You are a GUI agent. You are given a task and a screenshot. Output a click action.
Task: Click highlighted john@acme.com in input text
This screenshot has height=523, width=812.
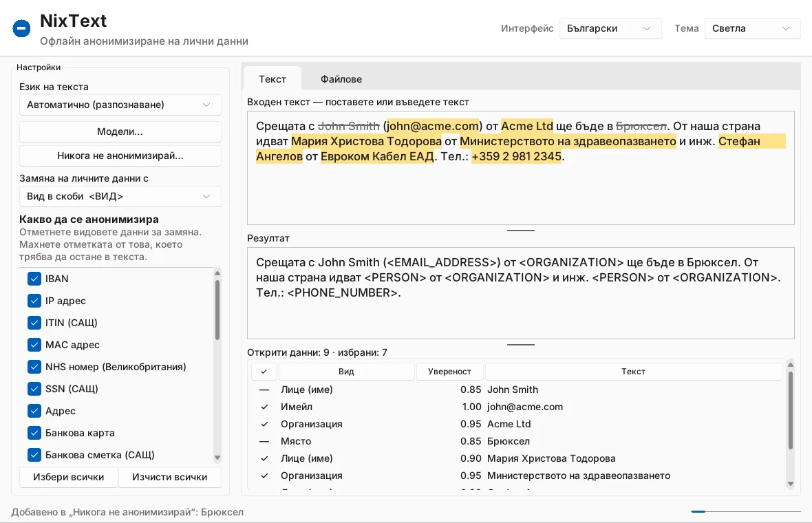(432, 126)
